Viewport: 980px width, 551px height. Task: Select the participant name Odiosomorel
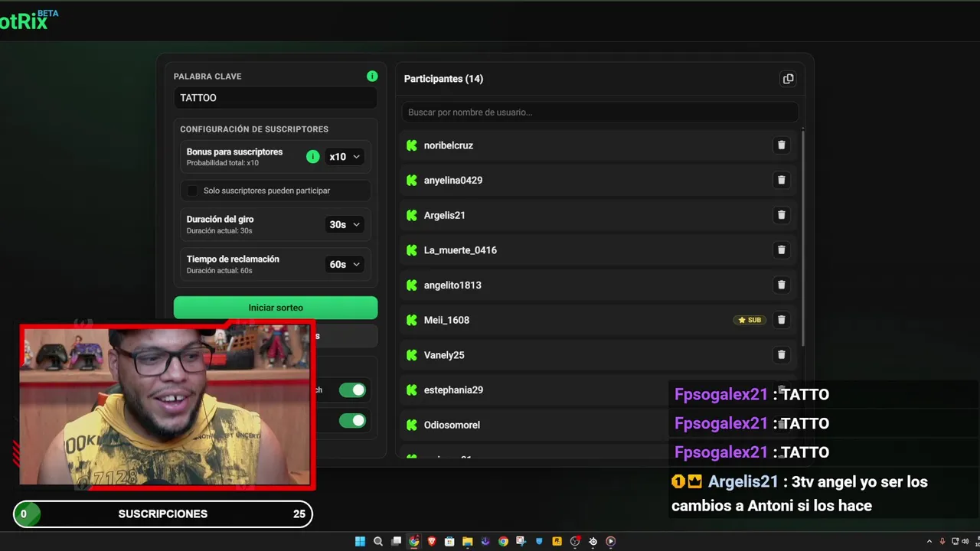[x=452, y=425]
